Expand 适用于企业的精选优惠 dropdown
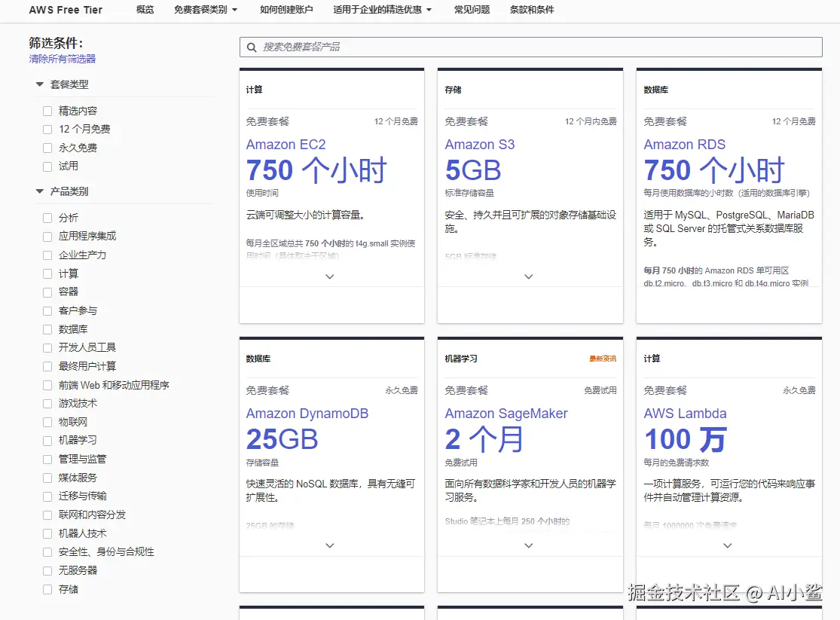 (382, 10)
